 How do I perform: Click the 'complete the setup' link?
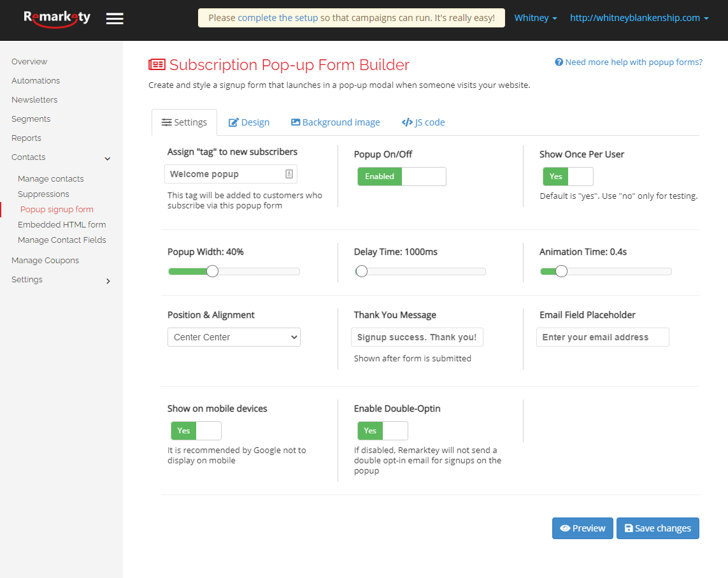[x=278, y=18]
